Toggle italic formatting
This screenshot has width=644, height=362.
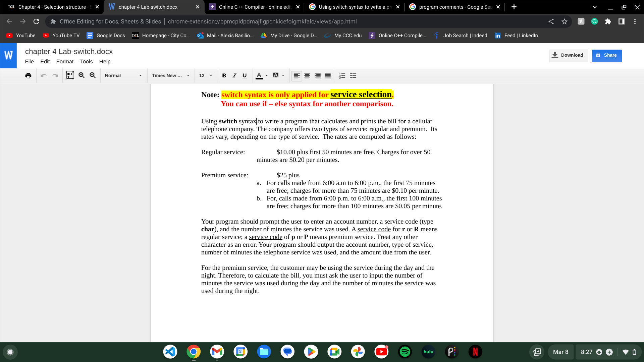(x=234, y=75)
